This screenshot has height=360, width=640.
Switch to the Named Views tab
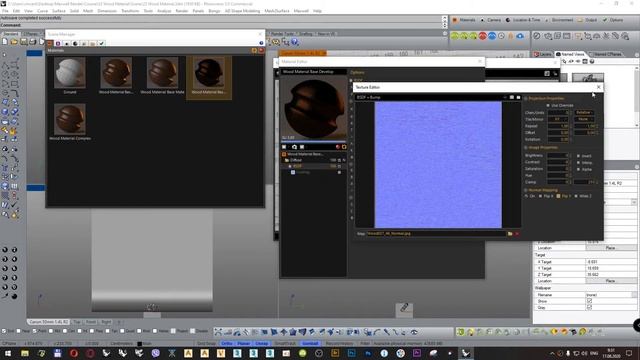(570, 54)
